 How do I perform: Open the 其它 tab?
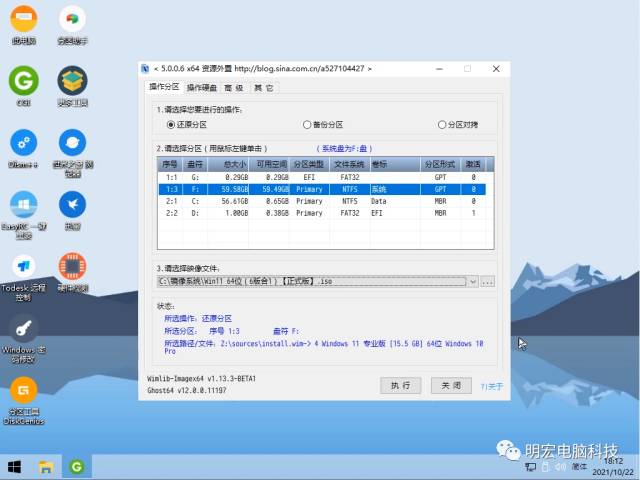point(264,88)
